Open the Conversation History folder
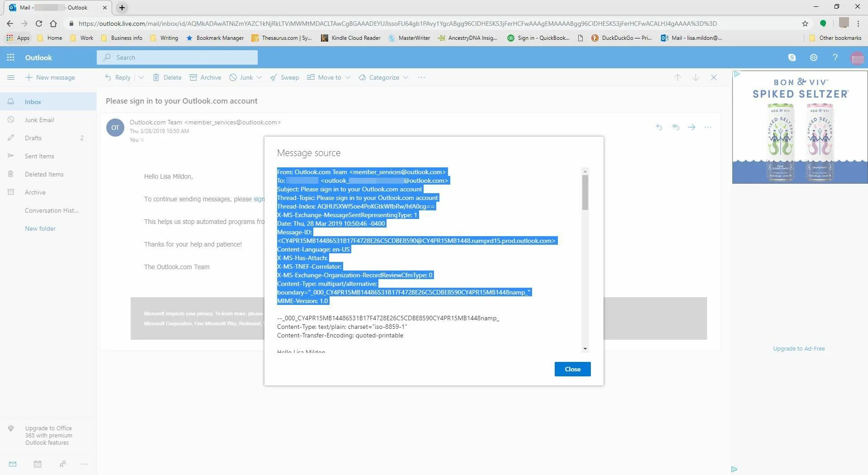This screenshot has height=475, width=868. coord(48,210)
